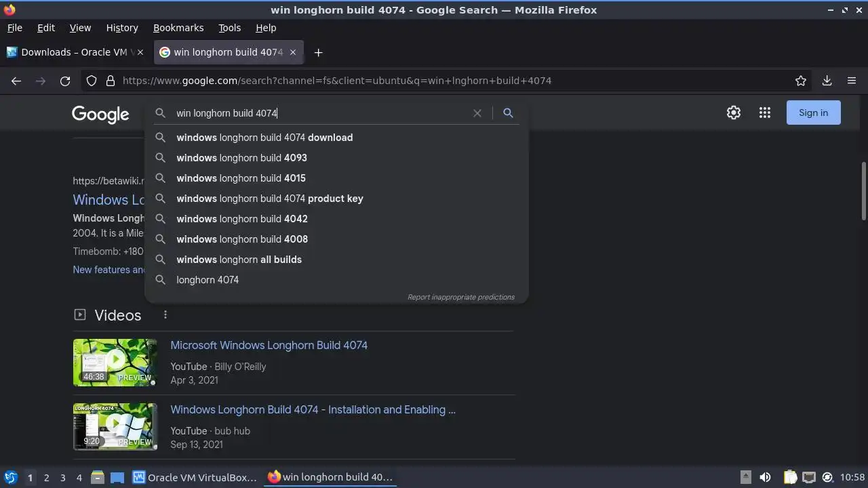The height and width of the screenshot is (488, 868).
Task: Reload the current page
Action: coord(65,81)
